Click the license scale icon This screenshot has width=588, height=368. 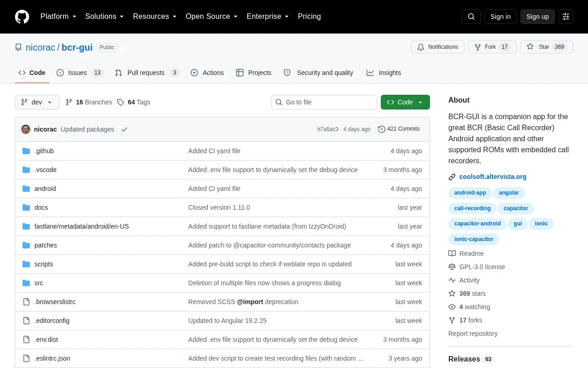(x=452, y=267)
